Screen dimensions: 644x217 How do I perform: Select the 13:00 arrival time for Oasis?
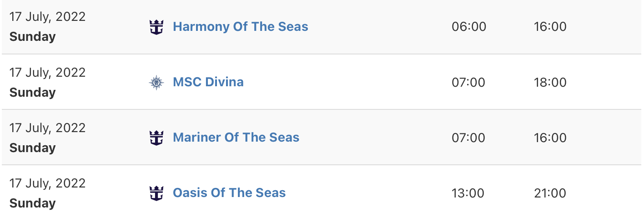(468, 193)
